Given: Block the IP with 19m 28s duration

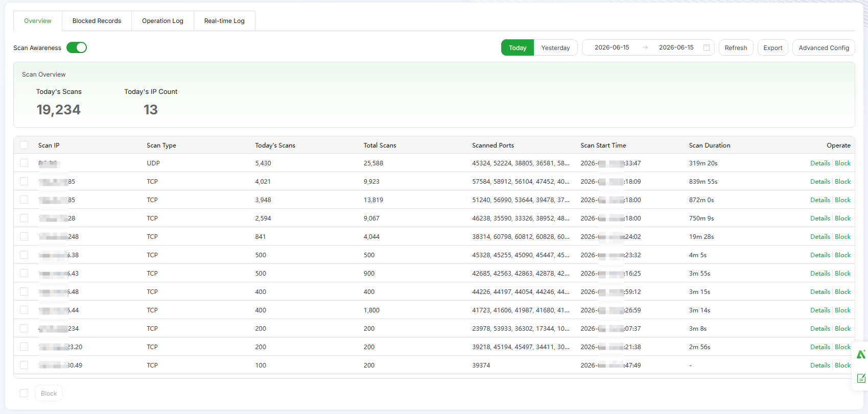Looking at the screenshot, I should pos(842,236).
